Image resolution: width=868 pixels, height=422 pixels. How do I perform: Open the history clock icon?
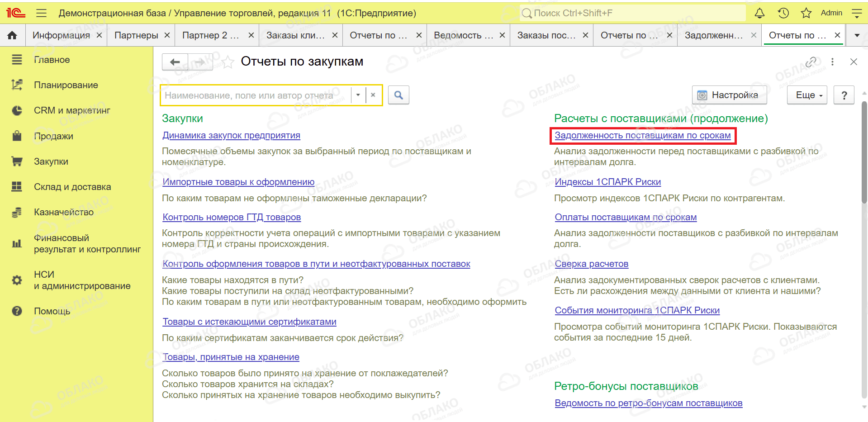[x=783, y=13]
